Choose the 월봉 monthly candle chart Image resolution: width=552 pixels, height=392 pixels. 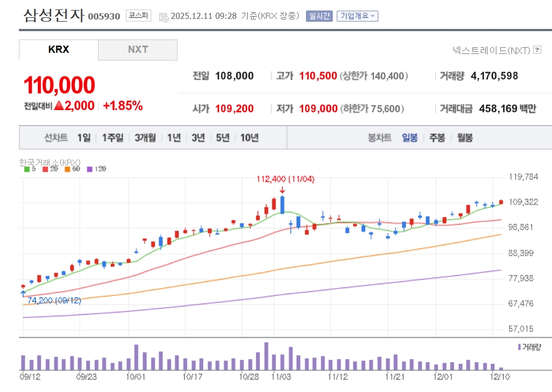(x=465, y=138)
